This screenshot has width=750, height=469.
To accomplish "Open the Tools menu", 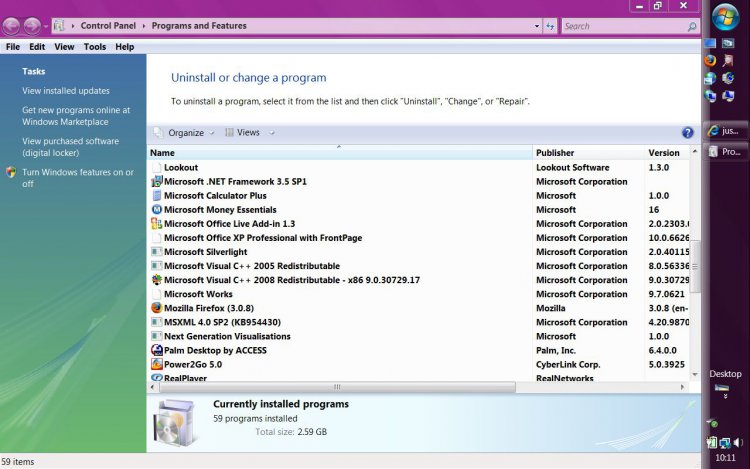I will coord(95,47).
